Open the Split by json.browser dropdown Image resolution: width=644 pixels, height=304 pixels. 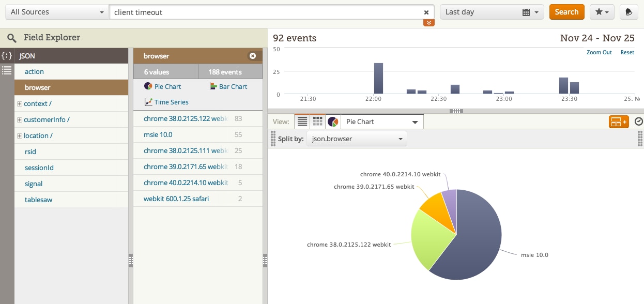357,139
